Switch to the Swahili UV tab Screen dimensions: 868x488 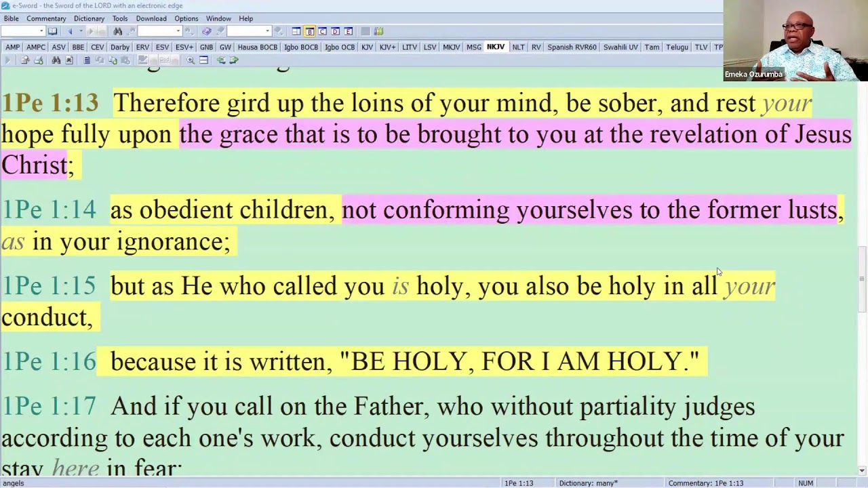pos(620,47)
